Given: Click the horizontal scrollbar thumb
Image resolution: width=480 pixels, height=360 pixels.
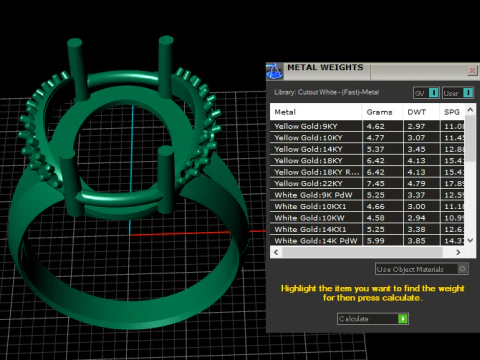Looking at the screenshot, I should [362, 252].
